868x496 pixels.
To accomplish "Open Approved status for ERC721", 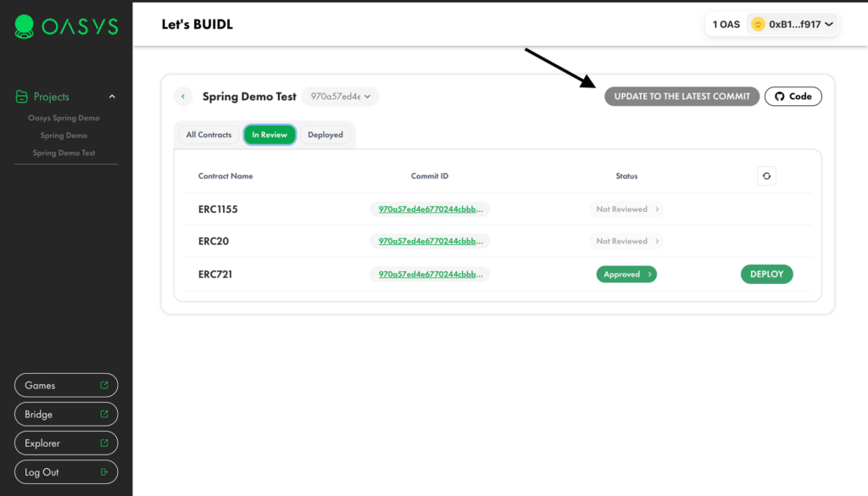I will click(626, 274).
